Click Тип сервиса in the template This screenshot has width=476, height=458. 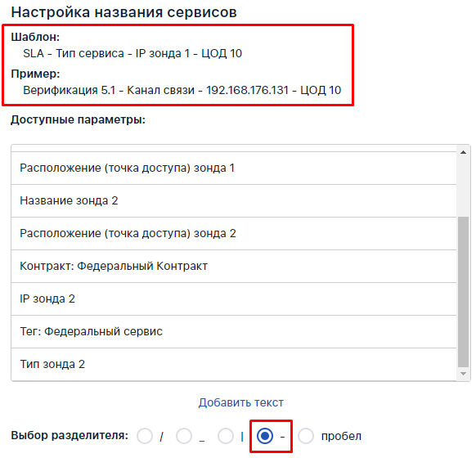click(x=90, y=53)
